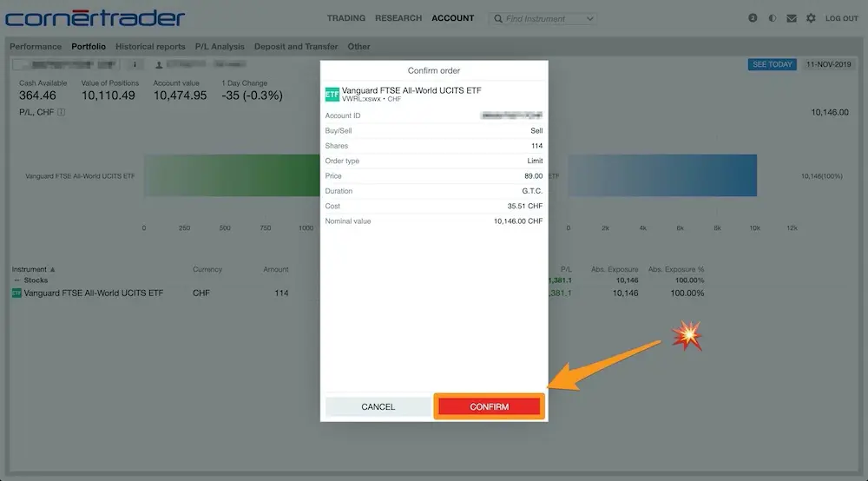868x481 pixels.
Task: Open the Account menu
Action: [x=453, y=18]
